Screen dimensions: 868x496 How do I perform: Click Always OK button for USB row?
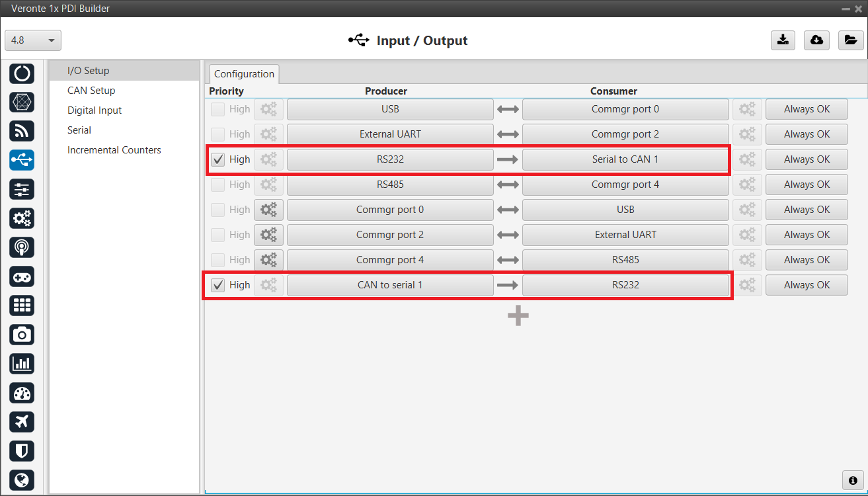[807, 109]
